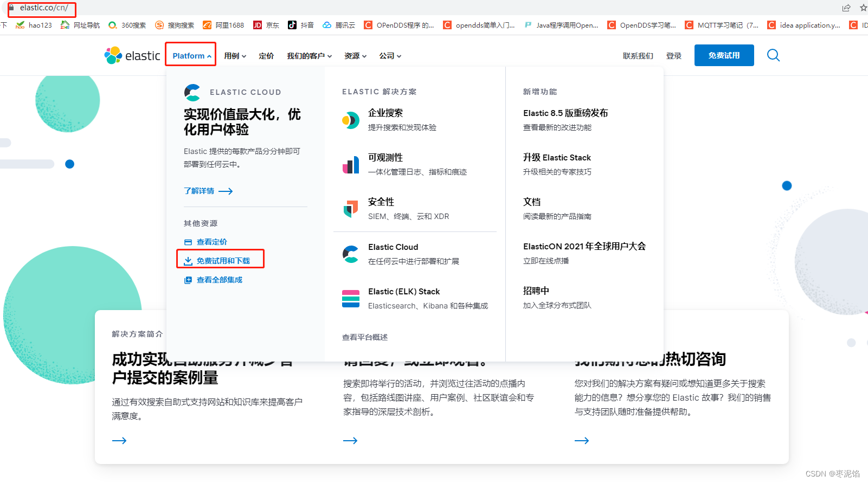Expand the 用例 dropdown menu
Viewport: 868px width, 483px height.
(x=235, y=56)
